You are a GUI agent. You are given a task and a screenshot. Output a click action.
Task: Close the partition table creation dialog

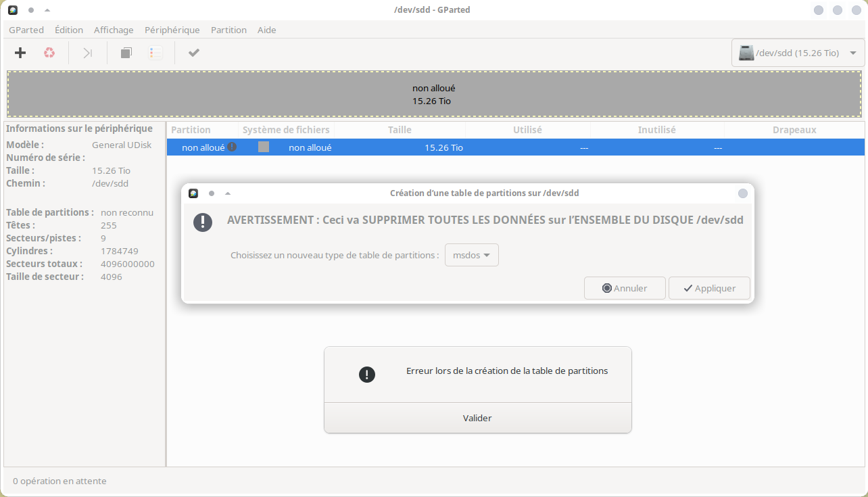[x=743, y=193]
